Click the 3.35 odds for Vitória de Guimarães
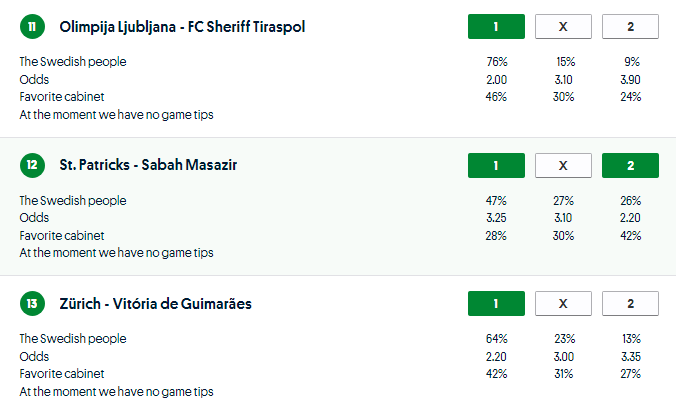 pyautogui.click(x=630, y=356)
